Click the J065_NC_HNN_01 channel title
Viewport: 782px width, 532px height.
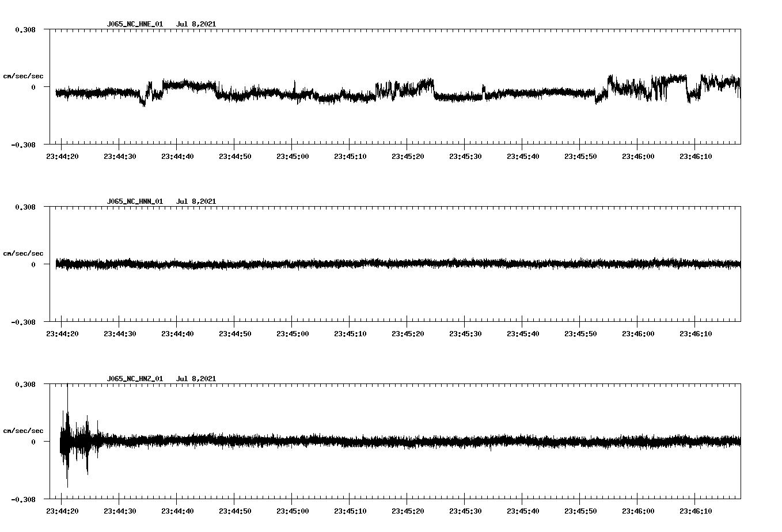tap(135, 202)
